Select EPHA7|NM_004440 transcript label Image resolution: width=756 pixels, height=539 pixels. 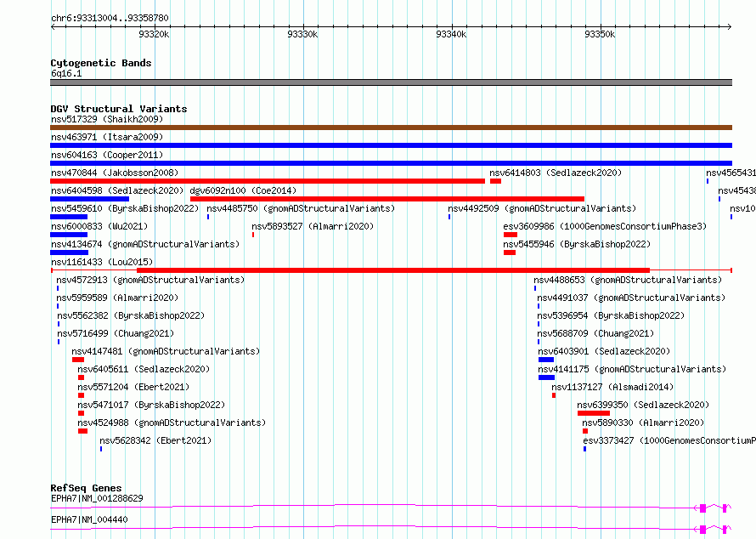(x=89, y=519)
